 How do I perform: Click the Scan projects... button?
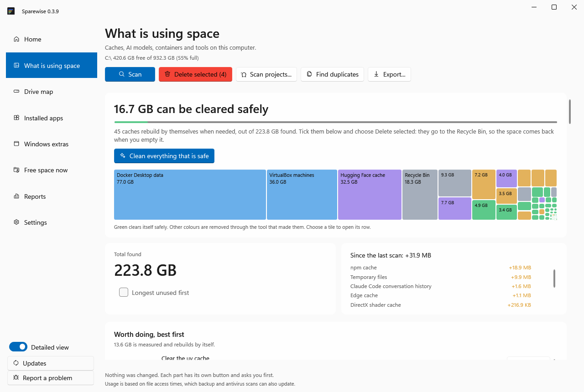tap(266, 74)
